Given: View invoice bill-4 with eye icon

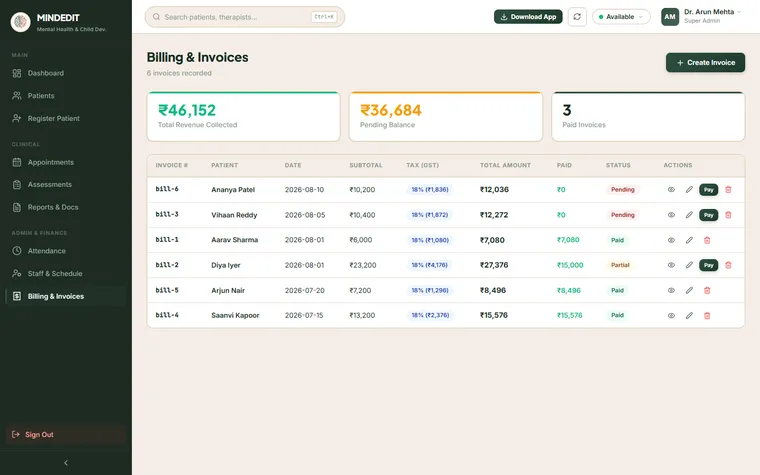Looking at the screenshot, I should pos(671,316).
